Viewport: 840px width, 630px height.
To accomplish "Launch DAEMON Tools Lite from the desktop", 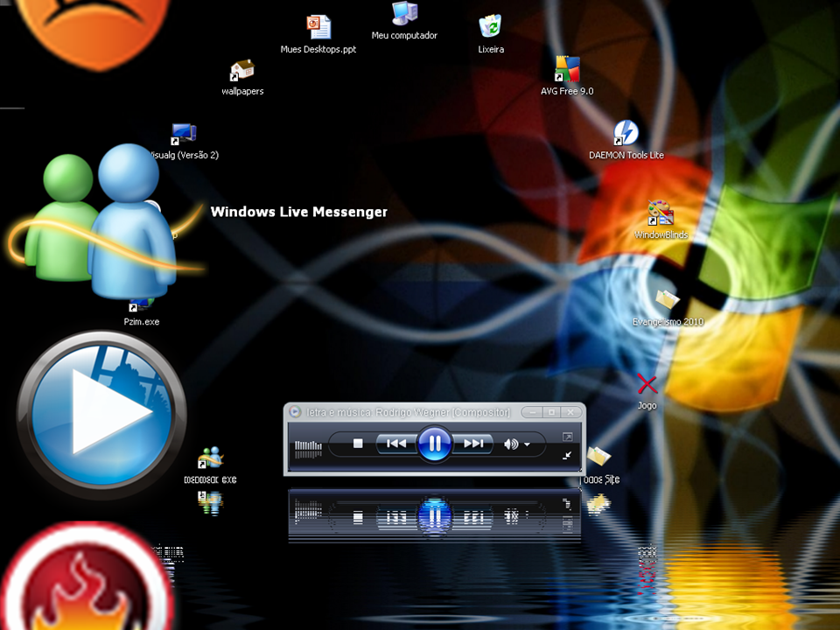I will coord(626,134).
